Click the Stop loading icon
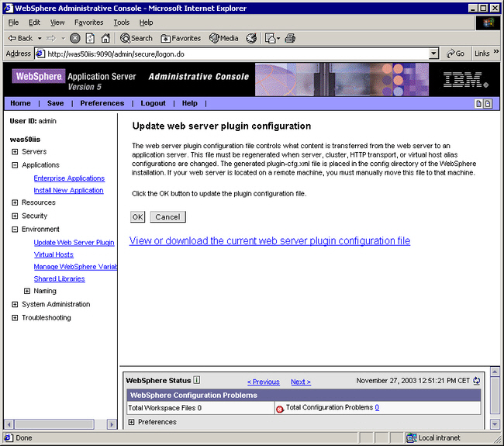The width and height of the screenshot is (504, 446). point(75,38)
